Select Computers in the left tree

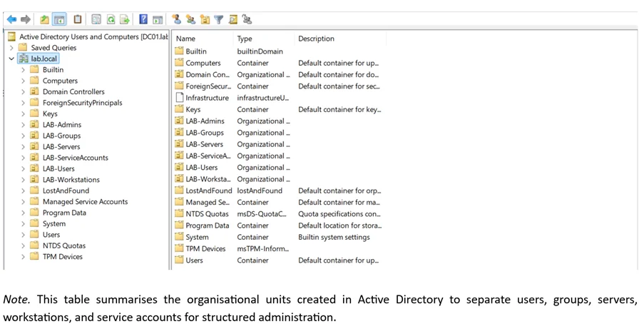click(x=60, y=81)
